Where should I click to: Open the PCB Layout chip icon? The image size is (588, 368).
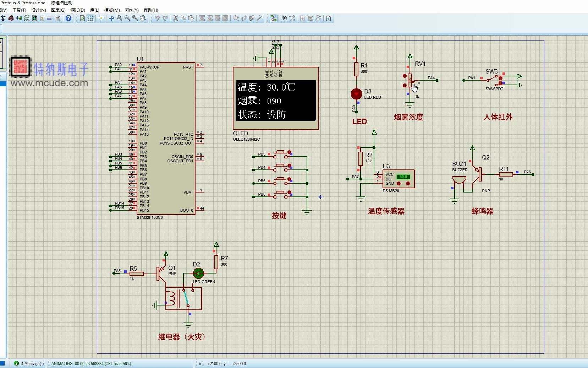[11, 18]
